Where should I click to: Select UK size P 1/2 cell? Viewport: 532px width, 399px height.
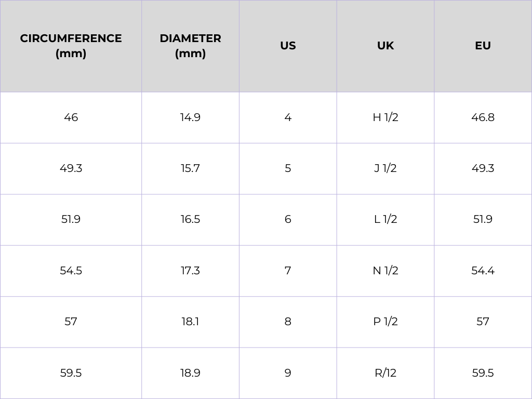click(x=385, y=322)
